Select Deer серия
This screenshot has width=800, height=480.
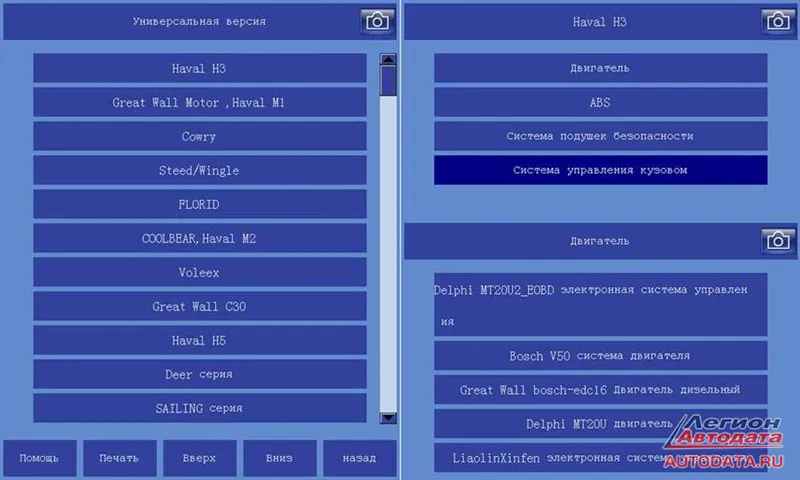[x=199, y=374]
